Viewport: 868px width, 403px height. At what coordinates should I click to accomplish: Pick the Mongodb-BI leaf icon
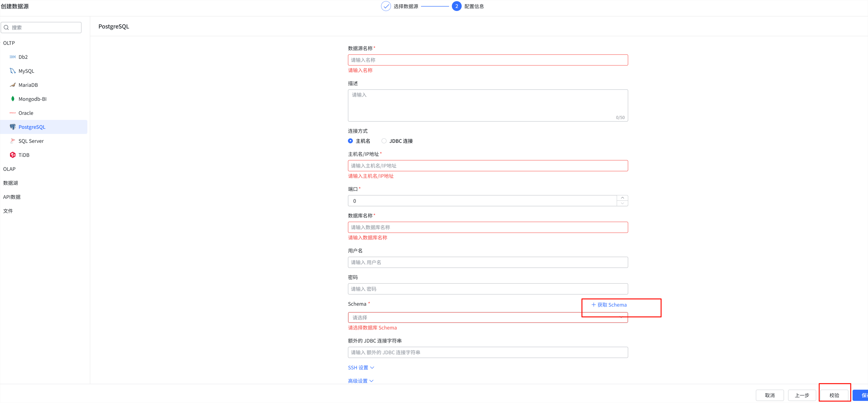[x=12, y=99]
